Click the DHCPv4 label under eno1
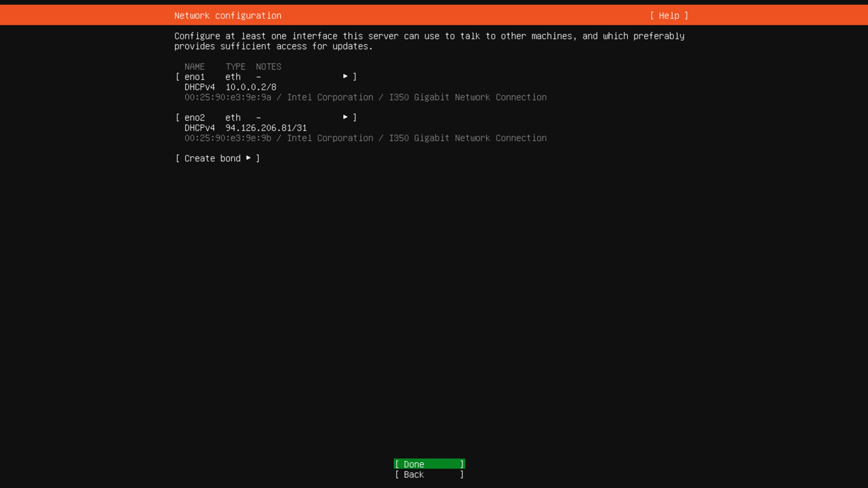Screen dimensions: 868x488 tap(199, 87)
